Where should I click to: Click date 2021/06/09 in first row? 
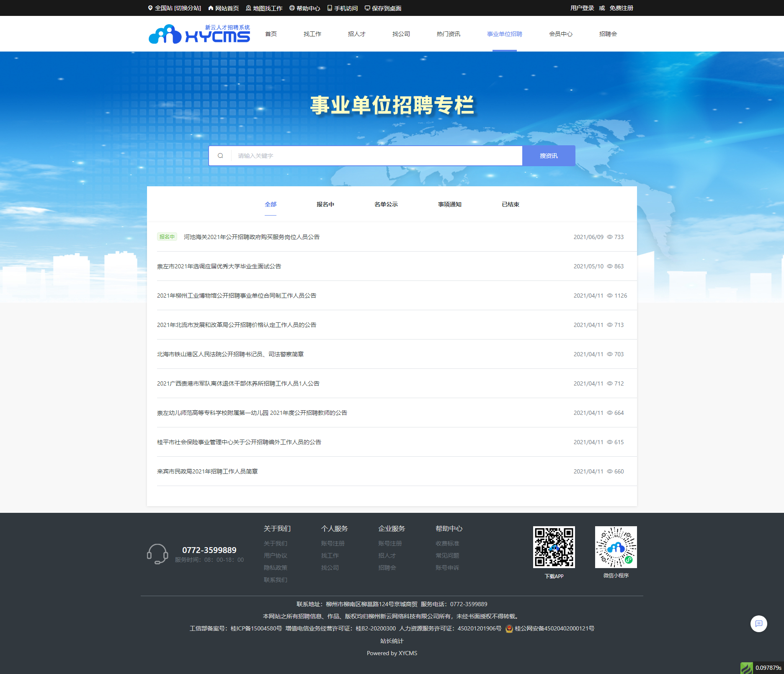coord(588,237)
